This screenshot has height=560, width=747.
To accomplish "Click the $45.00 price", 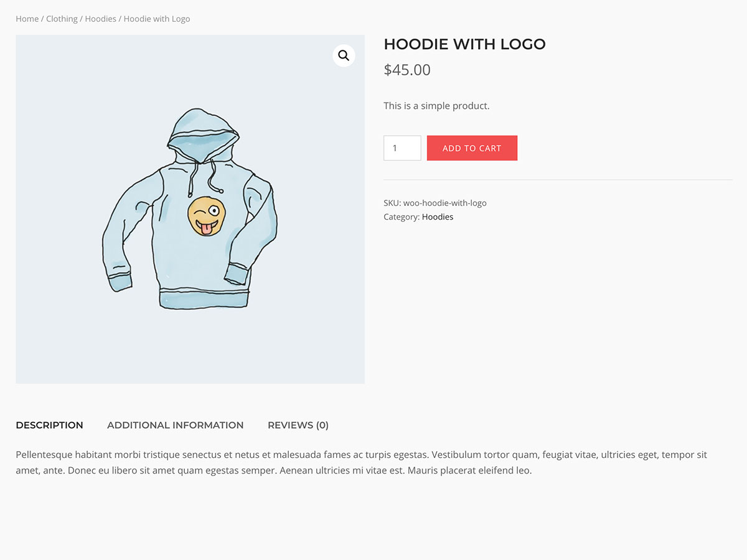I will pos(407,70).
